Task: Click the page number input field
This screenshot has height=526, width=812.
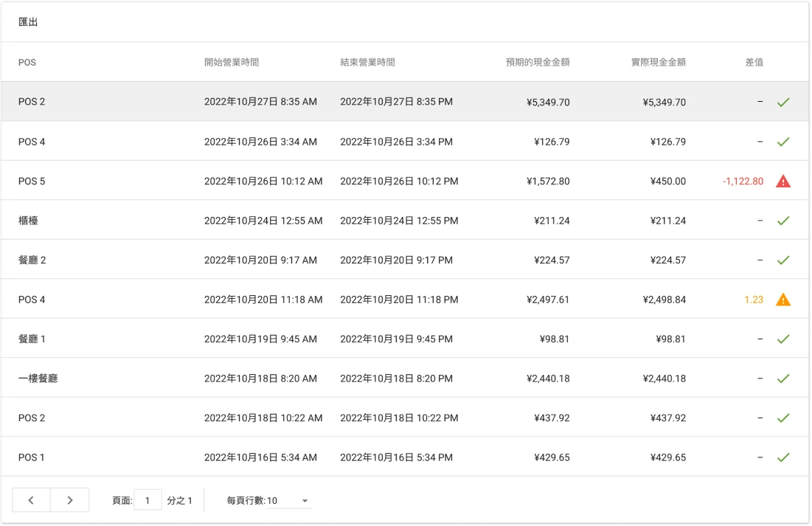Action: point(148,500)
